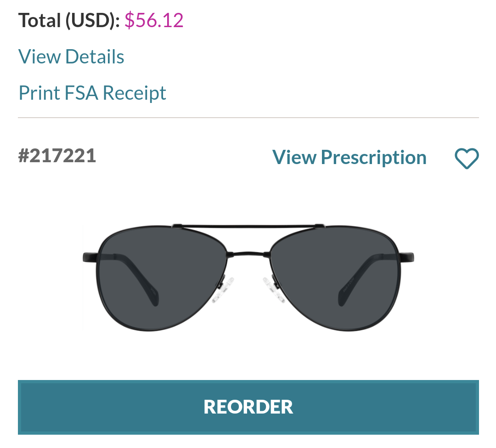Image resolution: width=496 pixels, height=448 pixels.
Task: Add sunglasses to favorites with heart icon
Action: (467, 159)
